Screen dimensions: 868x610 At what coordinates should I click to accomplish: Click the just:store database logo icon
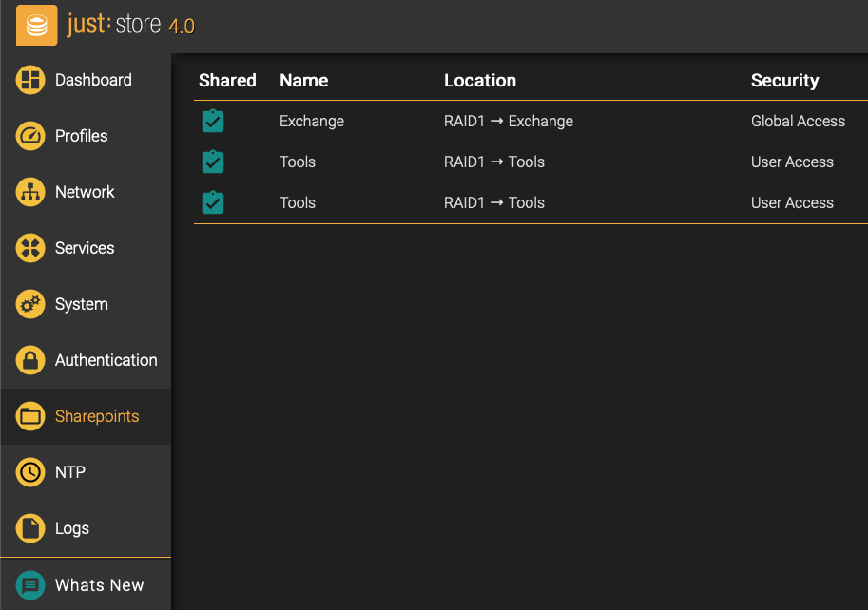click(36, 26)
